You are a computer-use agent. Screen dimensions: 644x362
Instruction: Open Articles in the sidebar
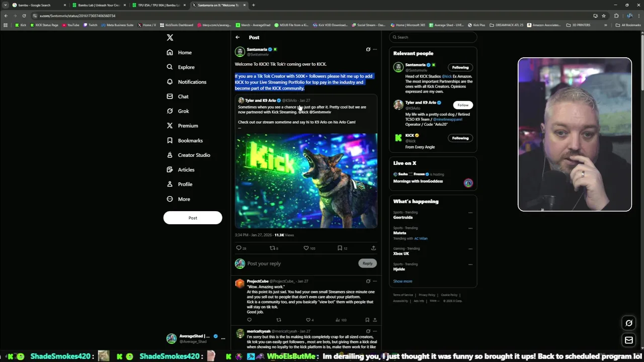point(180,169)
